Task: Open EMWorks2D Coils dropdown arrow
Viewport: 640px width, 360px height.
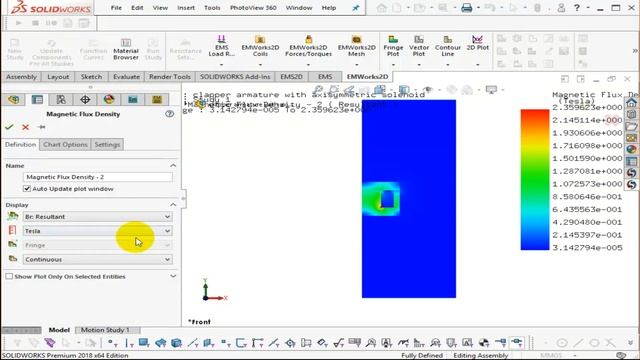Action: (260, 65)
